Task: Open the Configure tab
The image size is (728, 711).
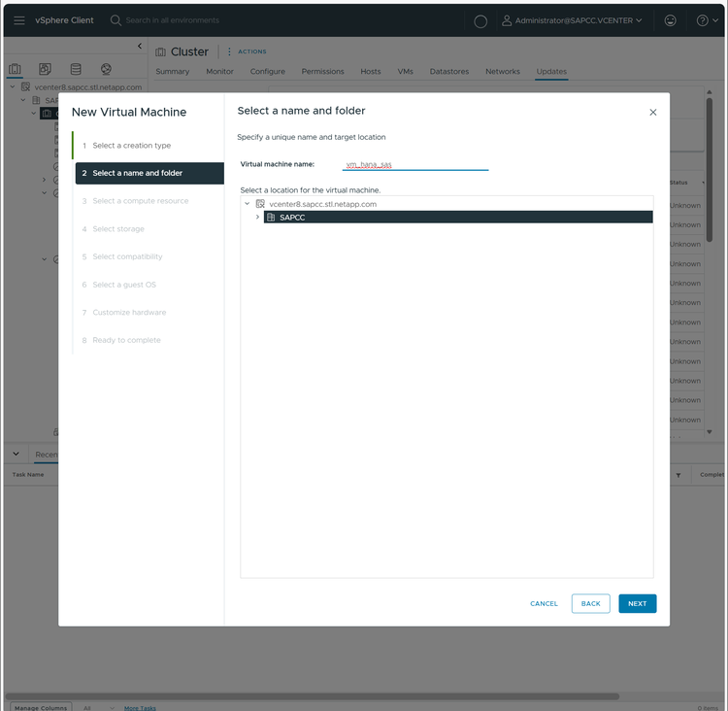Action: click(x=268, y=72)
